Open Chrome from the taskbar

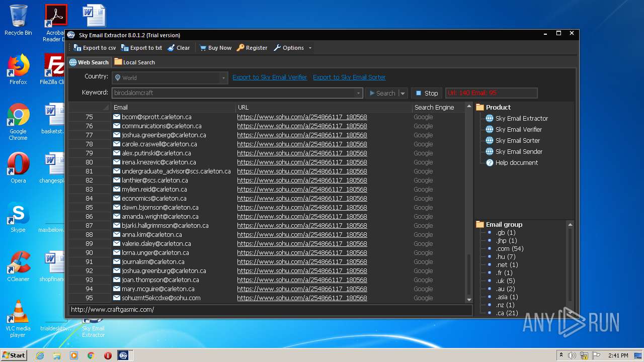pos(91,355)
